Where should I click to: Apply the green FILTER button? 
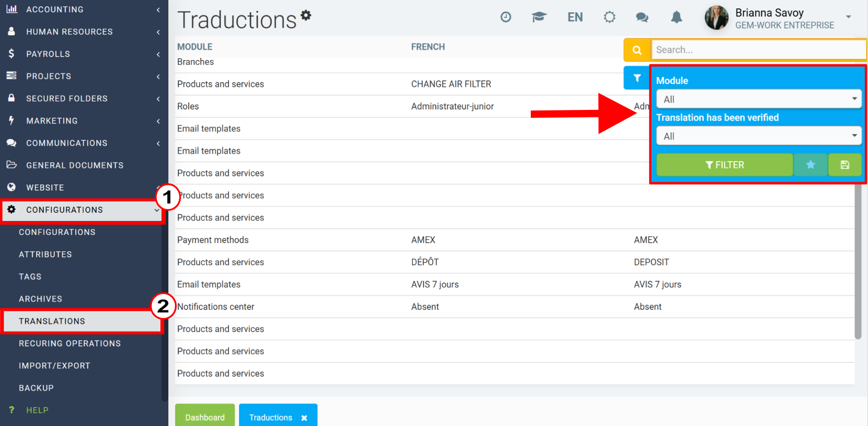tap(724, 165)
